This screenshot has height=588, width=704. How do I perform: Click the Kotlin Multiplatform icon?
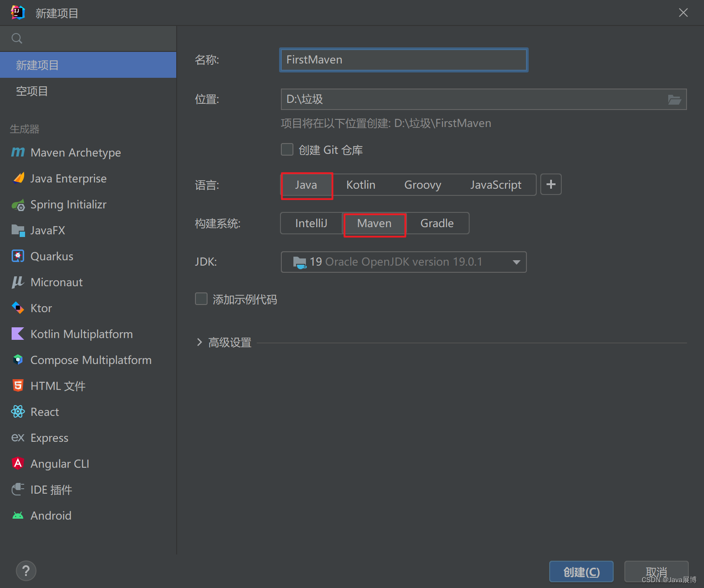(x=18, y=334)
